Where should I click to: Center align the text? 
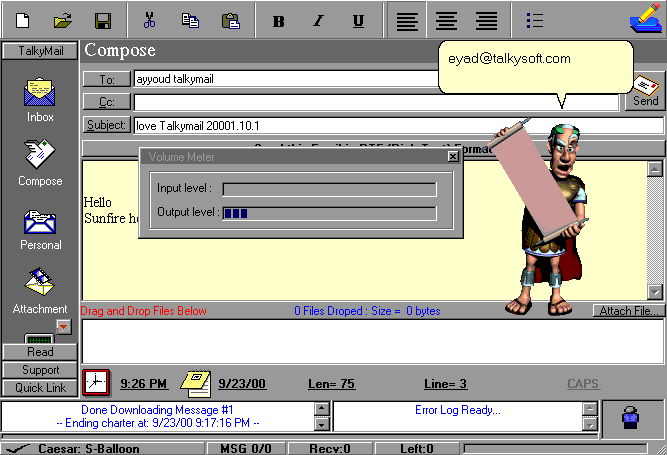pyautogui.click(x=446, y=20)
